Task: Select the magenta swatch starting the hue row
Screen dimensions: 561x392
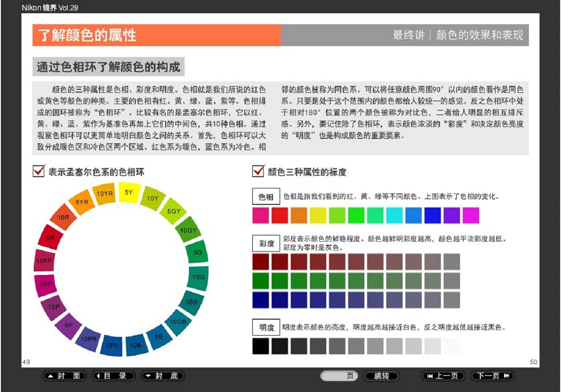Action: pos(261,215)
